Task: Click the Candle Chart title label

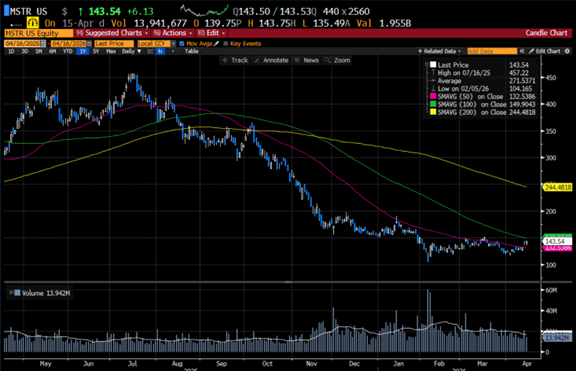Action: click(x=546, y=33)
